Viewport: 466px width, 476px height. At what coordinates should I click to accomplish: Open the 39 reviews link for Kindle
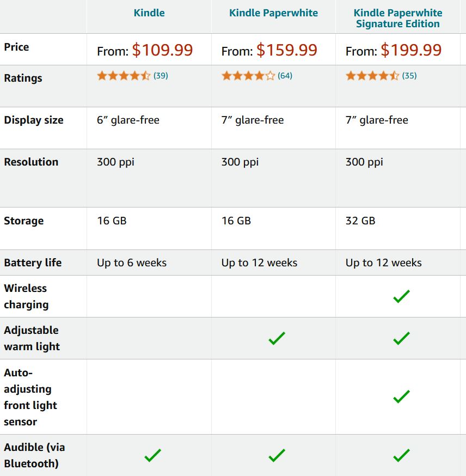(x=161, y=76)
